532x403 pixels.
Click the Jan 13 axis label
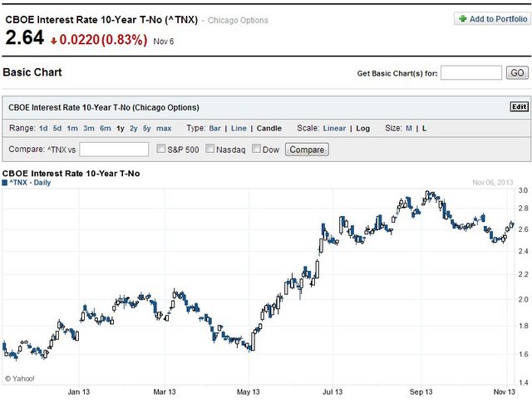coord(79,392)
